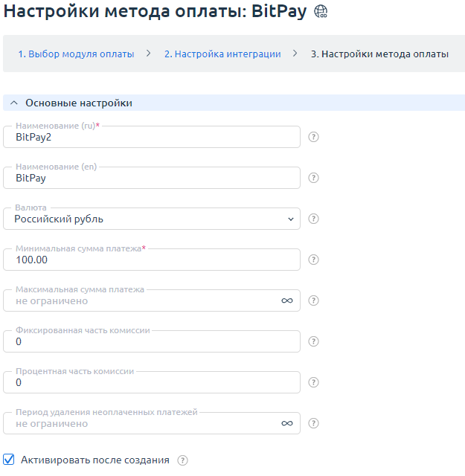Screen dimensions: 465x476
Task: Show help for Фиксированная часть комиссии
Action: tap(313, 341)
